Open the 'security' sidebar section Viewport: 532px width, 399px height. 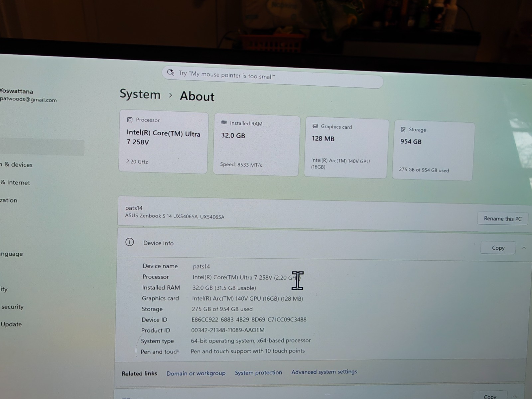[x=12, y=307]
